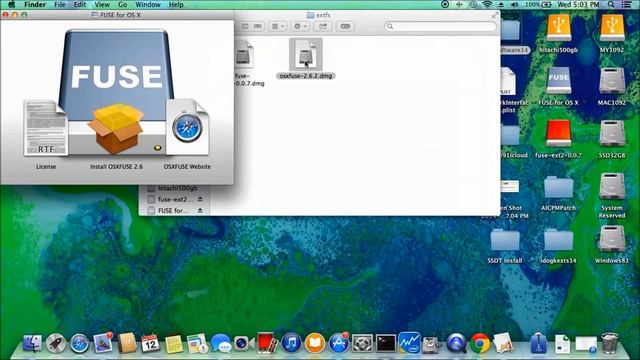This screenshot has height=360, width=640.
Task: Launch Terminal from the Dock
Action: tap(386, 343)
